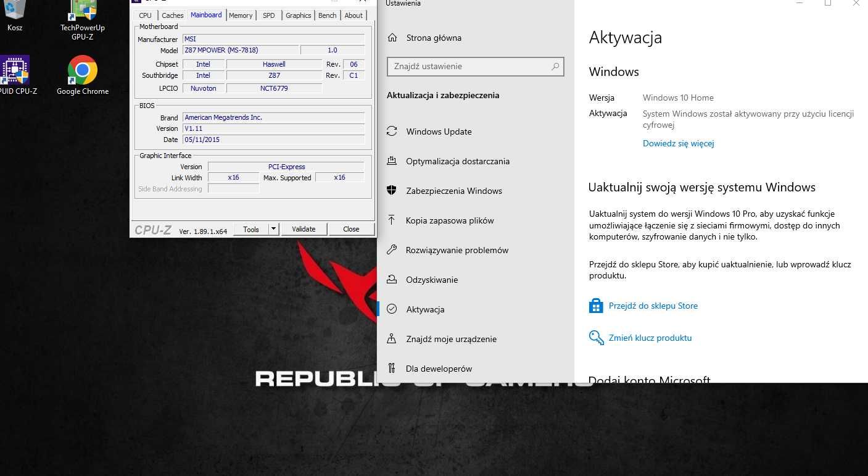Open Windows Update settings page
Viewport: 868px width, 476px height.
point(439,132)
